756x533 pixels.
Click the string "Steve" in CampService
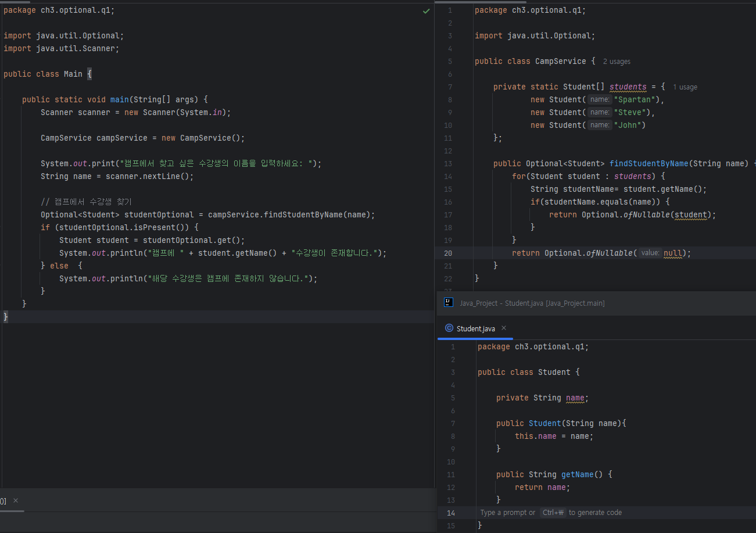[630, 112]
